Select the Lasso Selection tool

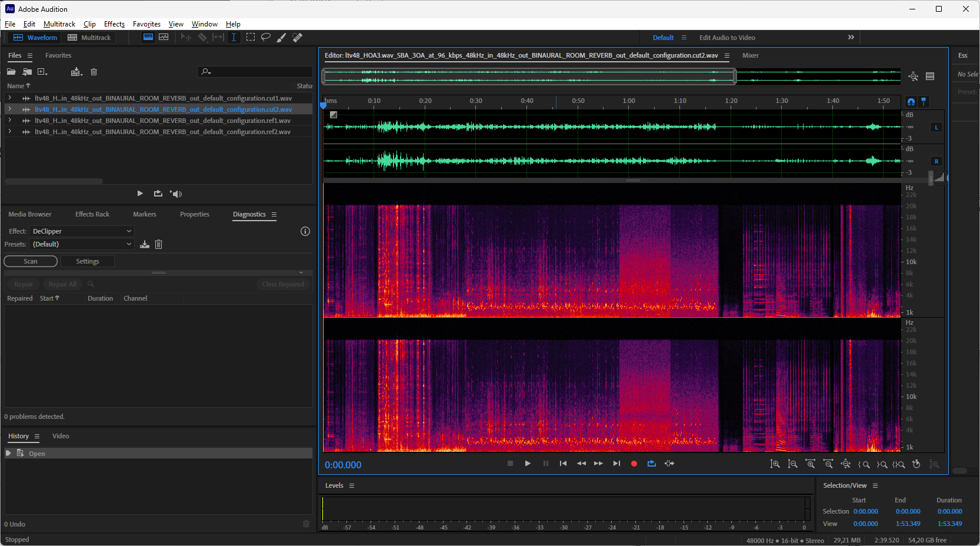pos(266,37)
